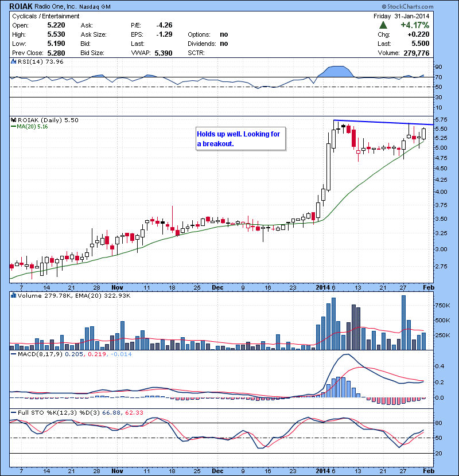
Task: Click the 'ROIAK (Daily) 5.50' legend
Action: click(48, 120)
